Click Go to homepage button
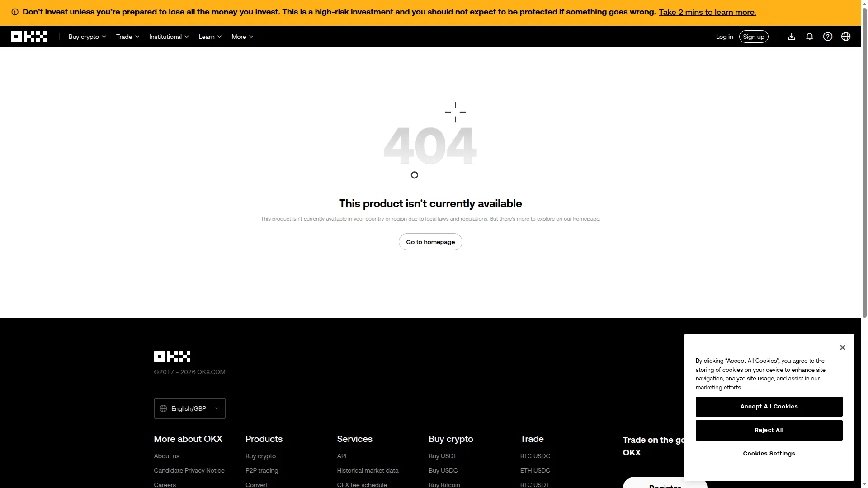This screenshot has width=868, height=488. pyautogui.click(x=430, y=242)
